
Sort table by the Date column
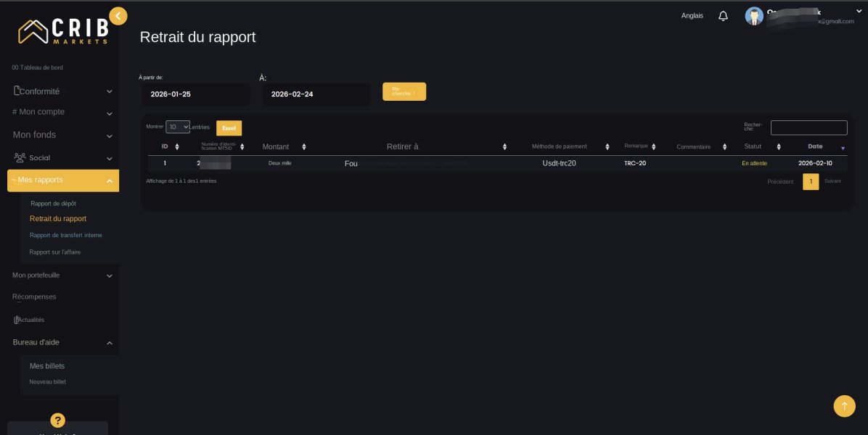coord(820,146)
